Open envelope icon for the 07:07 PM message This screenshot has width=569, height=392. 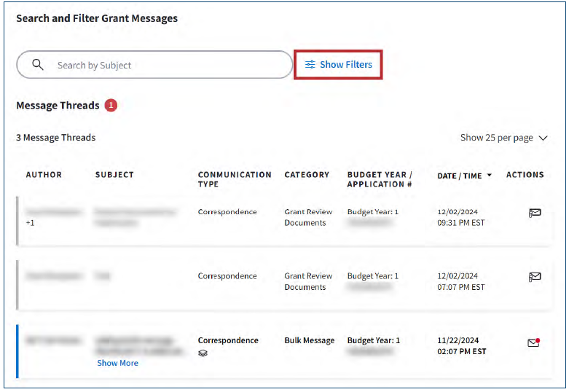coord(535,277)
